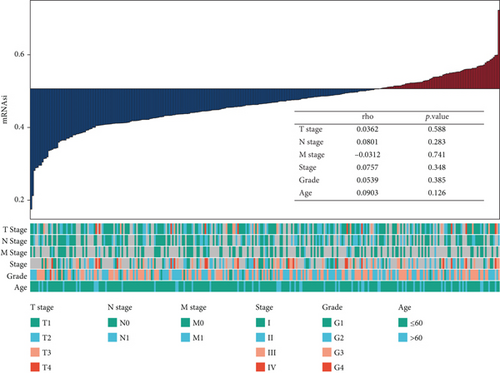Click the M1 legend swatch
Image resolution: width=500 pixels, height=373 pixels.
point(185,338)
